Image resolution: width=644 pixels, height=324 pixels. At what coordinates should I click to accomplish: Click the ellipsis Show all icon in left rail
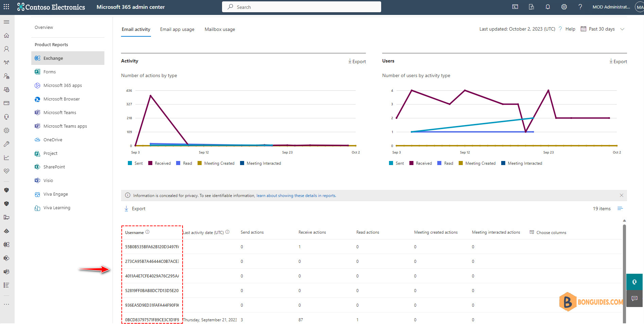(x=6, y=304)
